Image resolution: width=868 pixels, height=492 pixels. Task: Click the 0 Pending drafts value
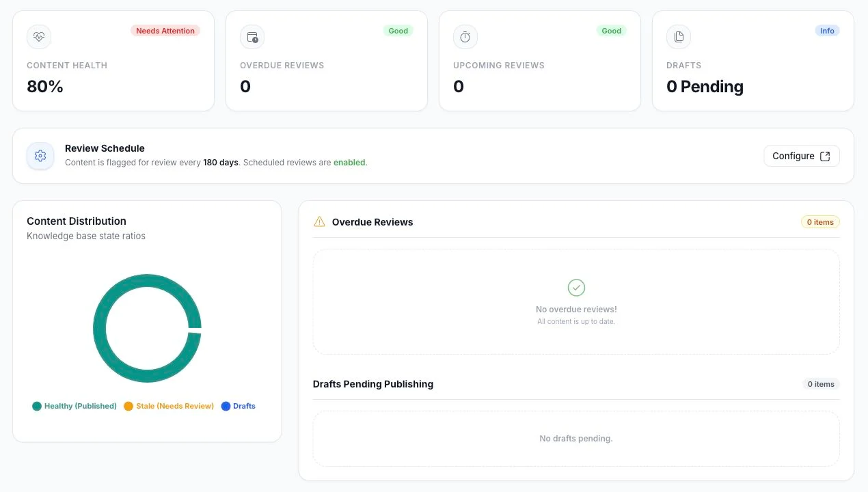pos(705,87)
